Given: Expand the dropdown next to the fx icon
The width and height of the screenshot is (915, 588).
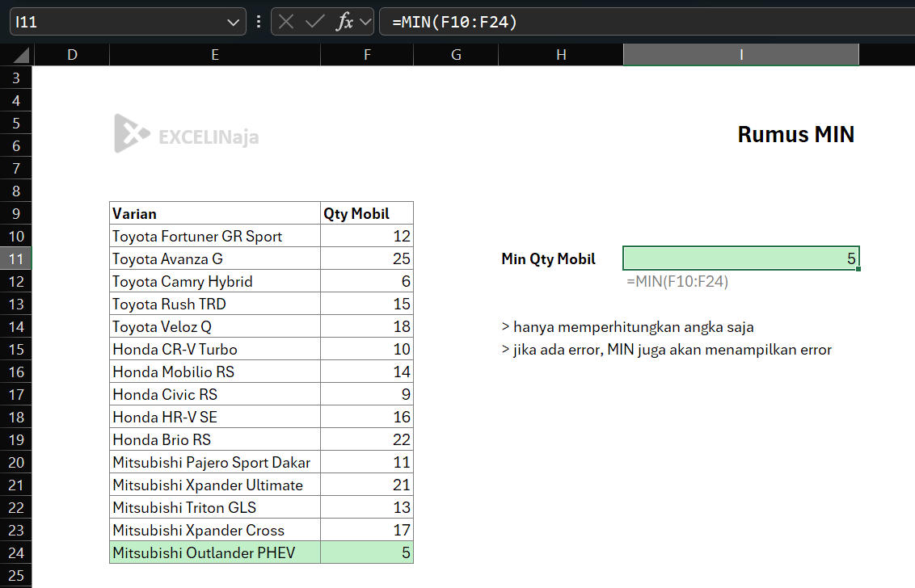Looking at the screenshot, I should [365, 22].
